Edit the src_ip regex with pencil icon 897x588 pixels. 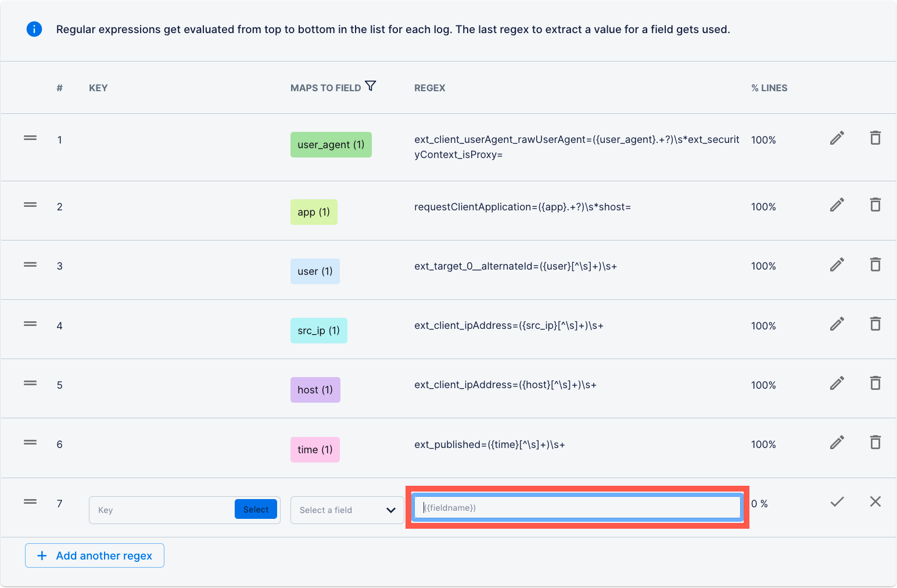(x=837, y=324)
